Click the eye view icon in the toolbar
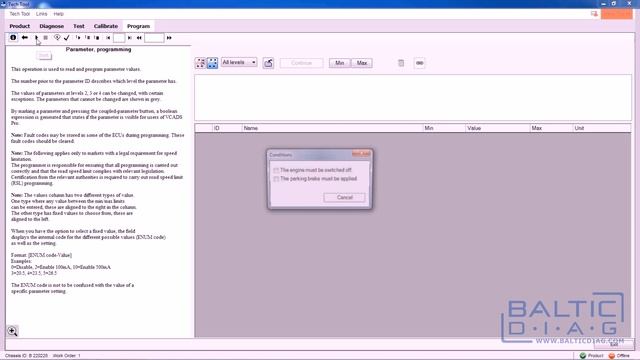 pos(57,38)
